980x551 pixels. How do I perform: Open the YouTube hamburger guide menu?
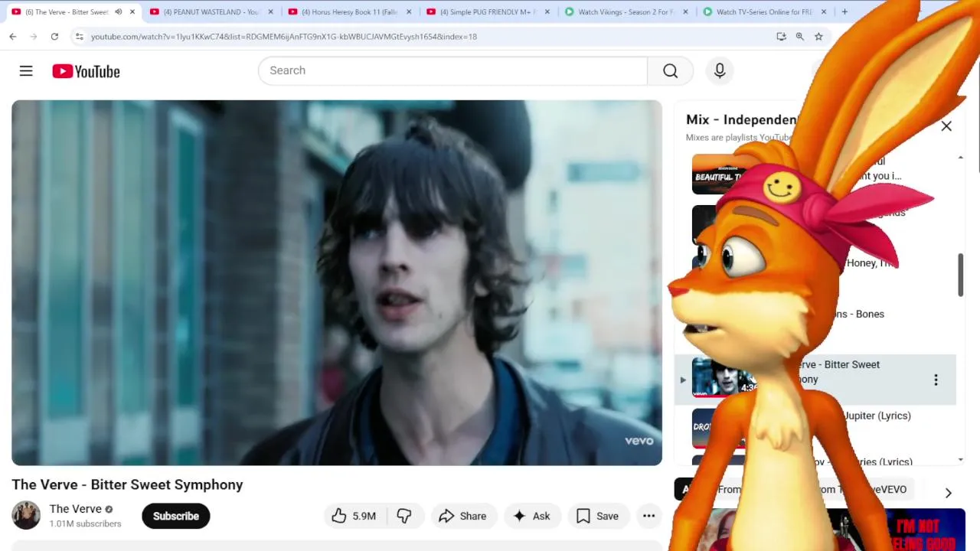click(x=26, y=71)
